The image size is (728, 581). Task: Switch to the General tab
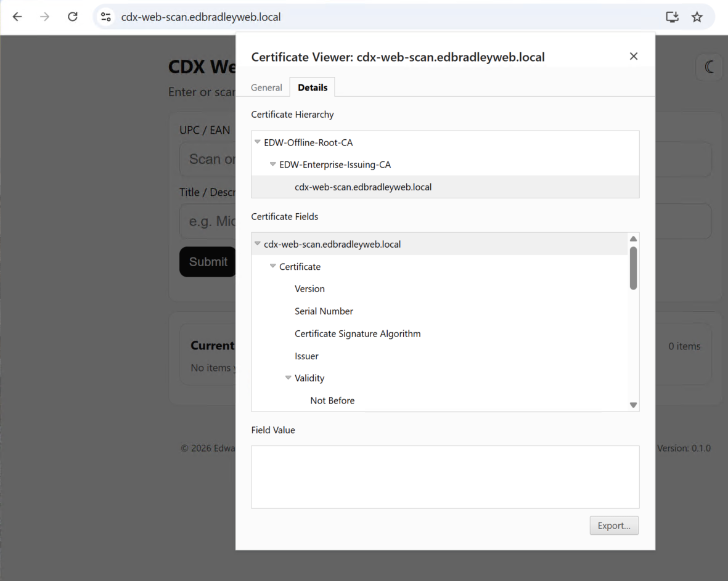coord(266,87)
